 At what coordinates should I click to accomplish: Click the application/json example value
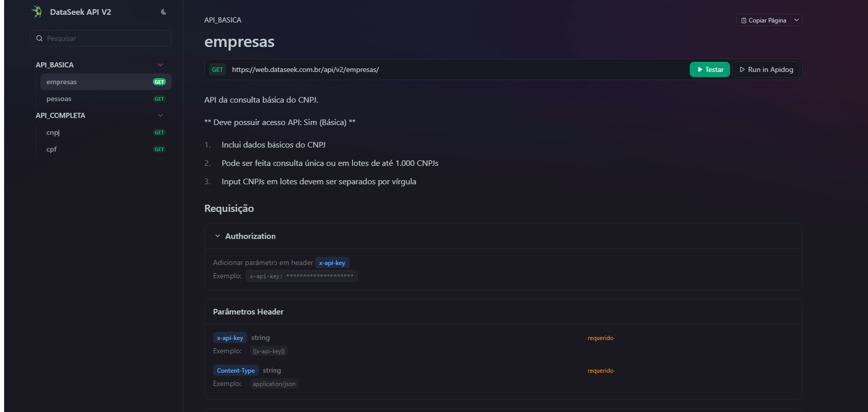(274, 384)
